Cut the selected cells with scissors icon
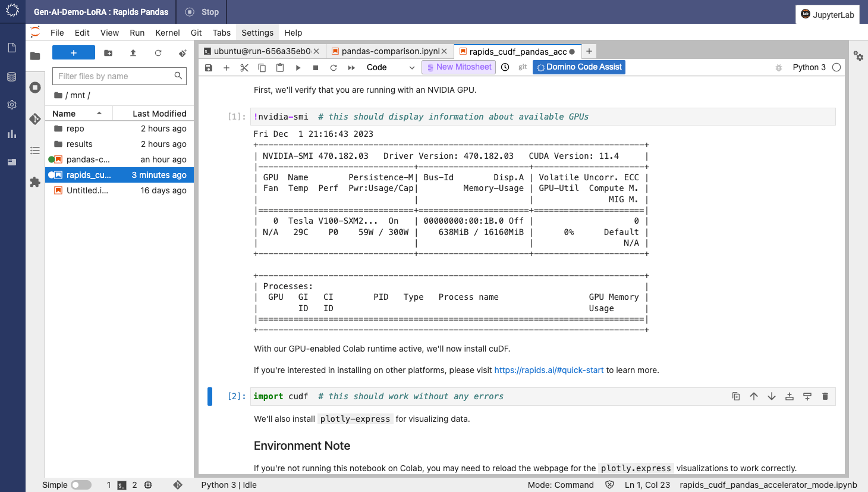The width and height of the screenshot is (868, 492). (244, 67)
